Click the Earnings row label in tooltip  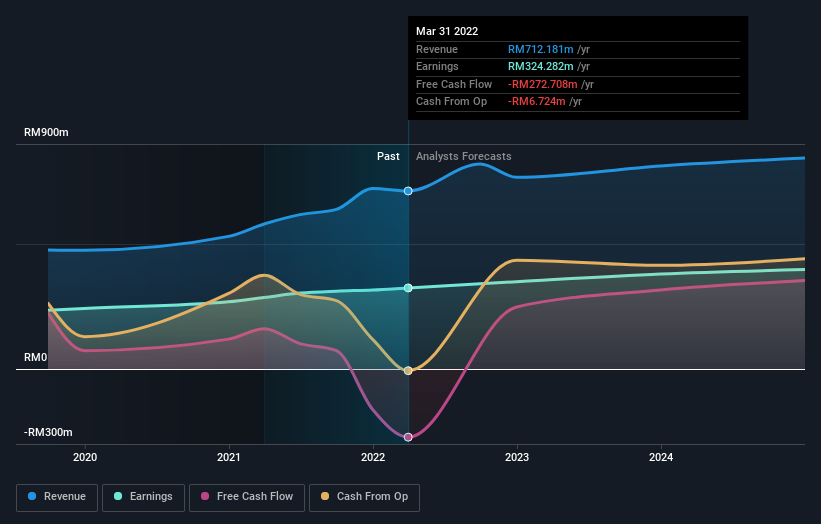(437, 66)
